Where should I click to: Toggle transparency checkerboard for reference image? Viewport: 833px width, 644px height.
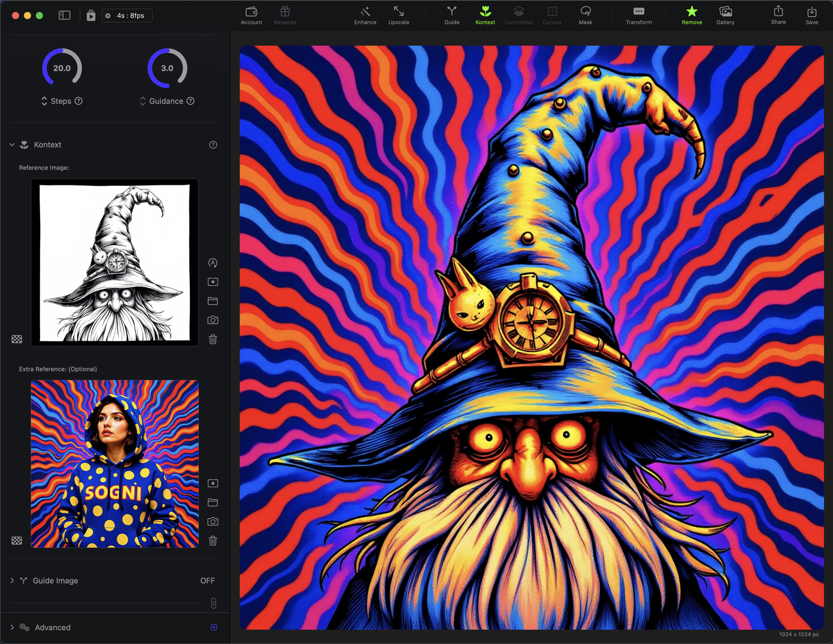pos(17,339)
